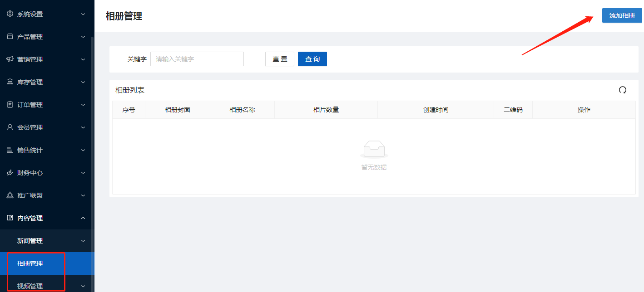
Task: Open the 视频管理 menu item
Action: 30,286
